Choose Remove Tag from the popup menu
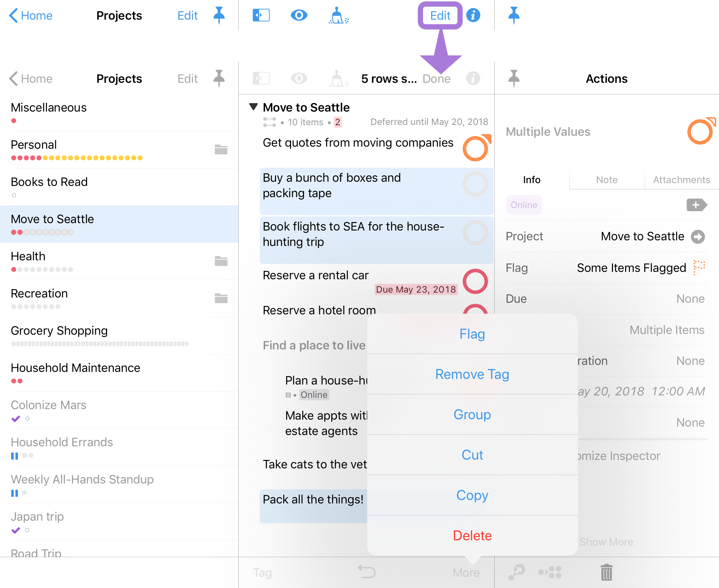 pyautogui.click(x=472, y=374)
